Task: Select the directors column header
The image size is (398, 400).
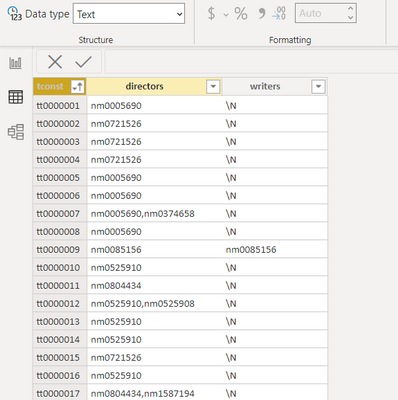Action: pos(154,87)
